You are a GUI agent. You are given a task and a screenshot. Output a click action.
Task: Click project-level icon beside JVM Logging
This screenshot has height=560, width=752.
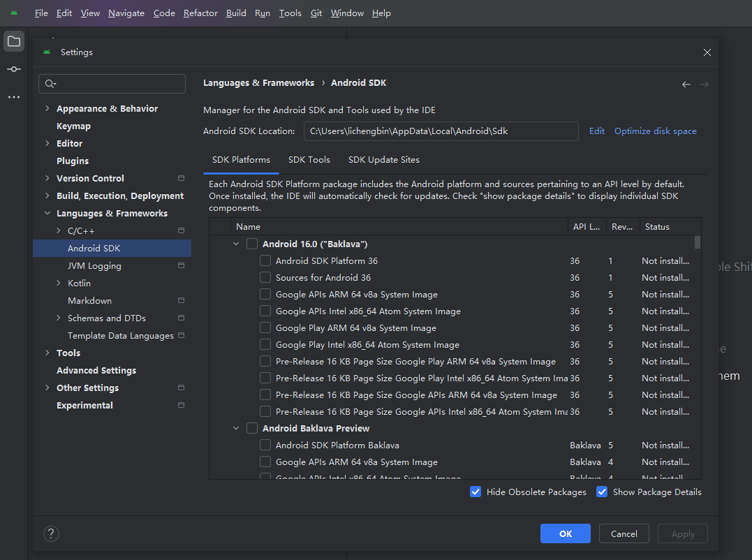tap(182, 265)
